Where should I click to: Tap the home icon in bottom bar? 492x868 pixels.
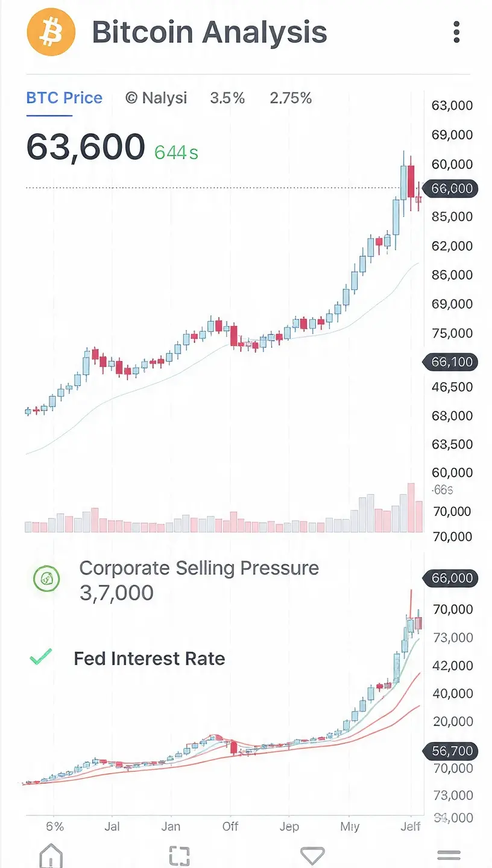click(x=51, y=855)
